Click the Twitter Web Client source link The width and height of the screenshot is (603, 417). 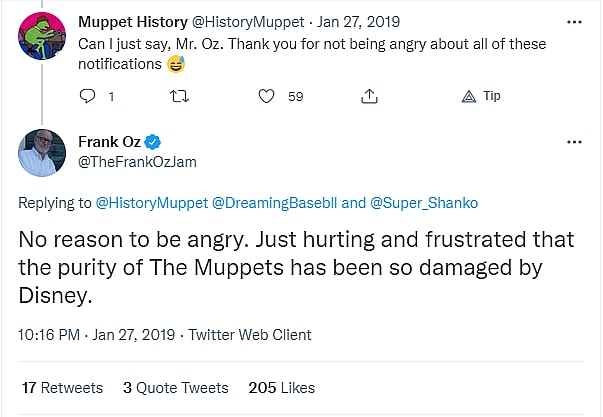tap(250, 335)
